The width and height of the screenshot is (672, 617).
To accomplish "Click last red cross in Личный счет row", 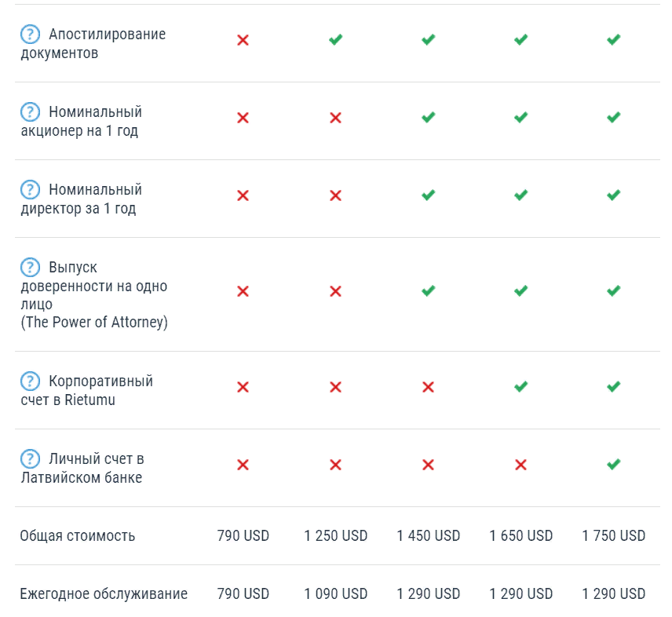I will pyautogui.click(x=520, y=465).
